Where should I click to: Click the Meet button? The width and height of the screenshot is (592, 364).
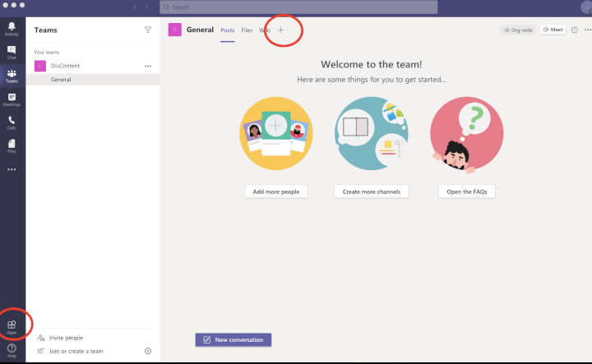click(x=553, y=30)
